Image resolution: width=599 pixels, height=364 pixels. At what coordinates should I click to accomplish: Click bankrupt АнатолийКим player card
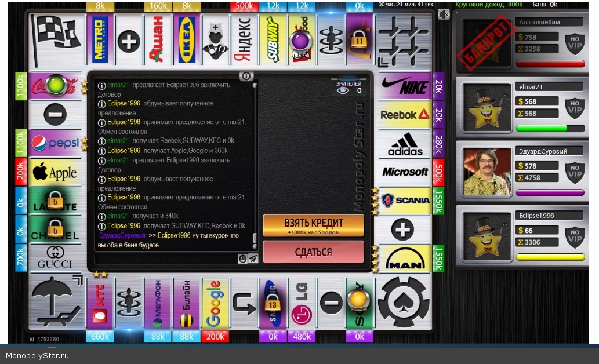point(522,42)
